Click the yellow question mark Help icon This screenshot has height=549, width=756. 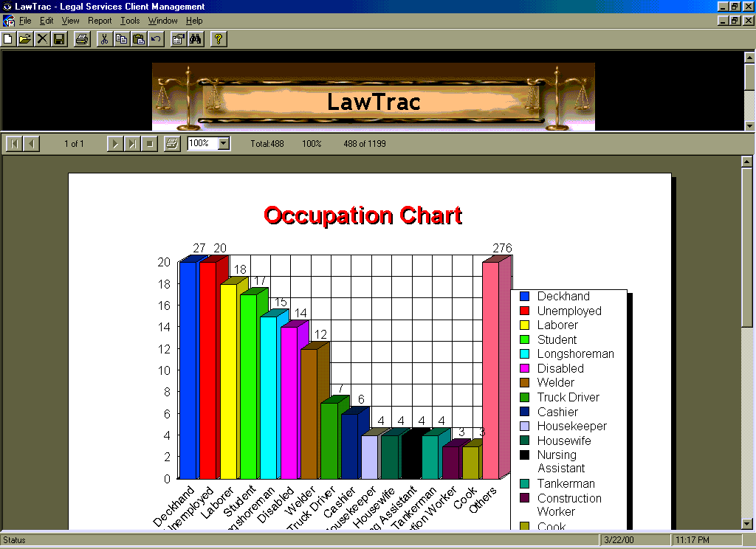219,39
